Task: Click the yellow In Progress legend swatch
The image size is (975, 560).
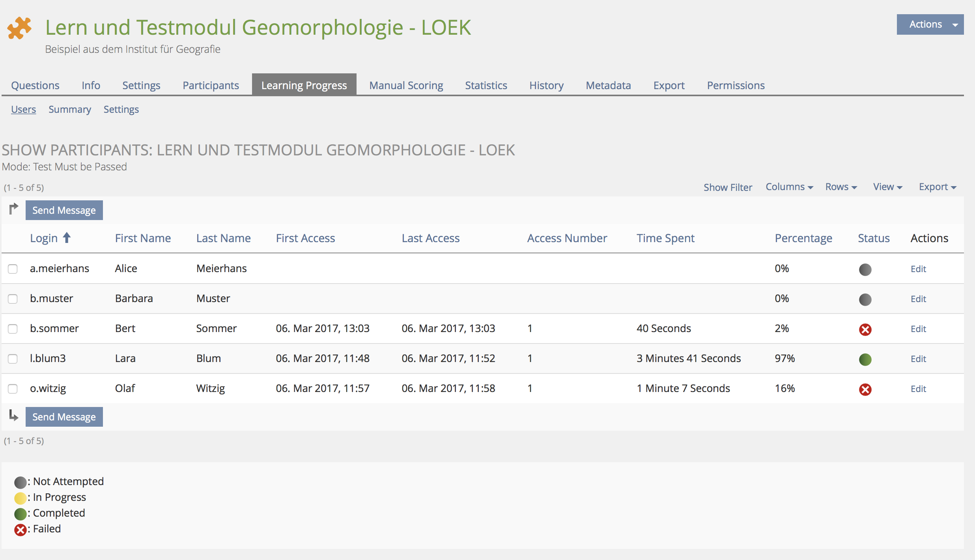Action: 20,498
